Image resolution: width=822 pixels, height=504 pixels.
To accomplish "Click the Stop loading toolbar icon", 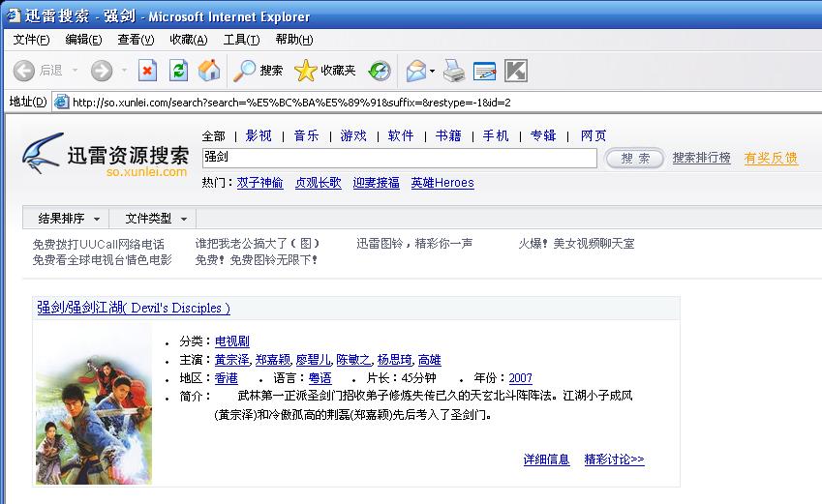I will pos(147,70).
